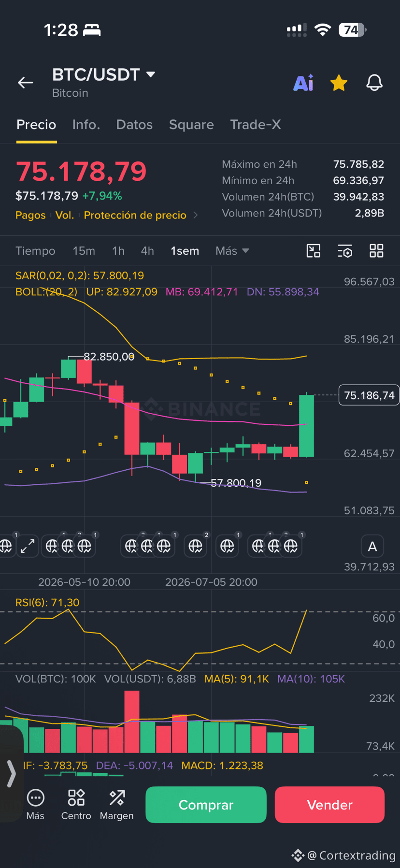Image resolution: width=400 pixels, height=868 pixels.
Task: Switch to the Precio tab
Action: click(36, 125)
